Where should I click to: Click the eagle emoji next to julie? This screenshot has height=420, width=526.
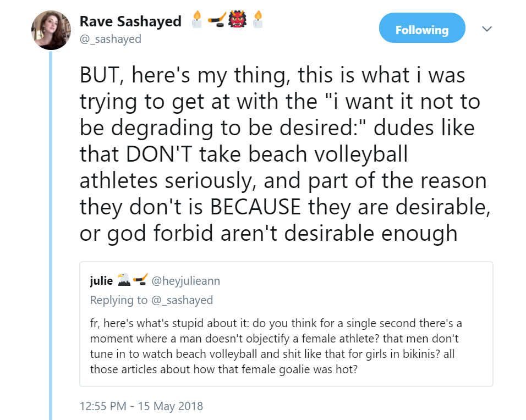tap(123, 281)
